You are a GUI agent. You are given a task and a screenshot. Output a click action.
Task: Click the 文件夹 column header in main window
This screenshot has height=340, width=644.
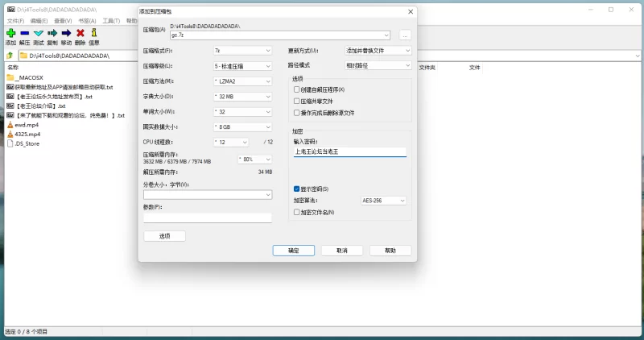[427, 68]
